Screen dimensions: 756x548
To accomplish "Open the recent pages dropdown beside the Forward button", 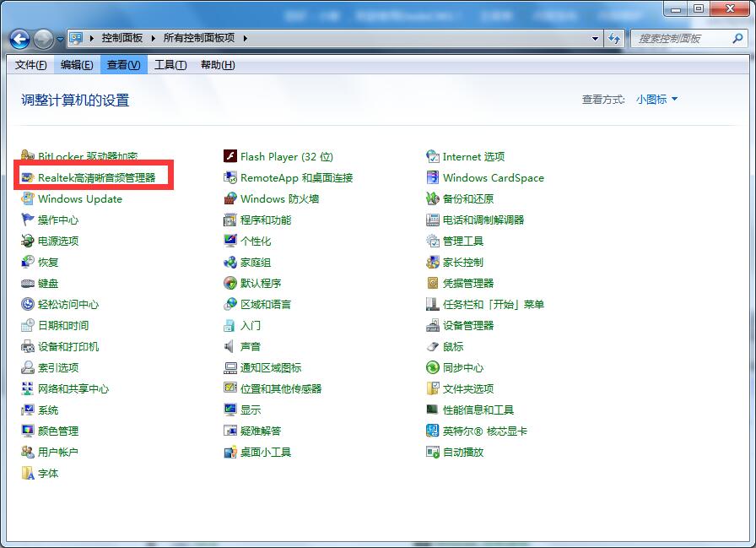I will pos(60,40).
